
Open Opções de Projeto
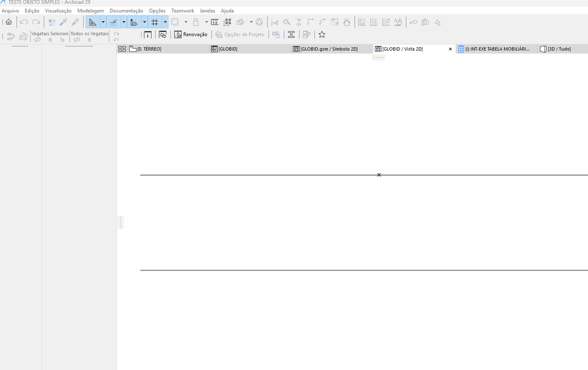point(240,35)
